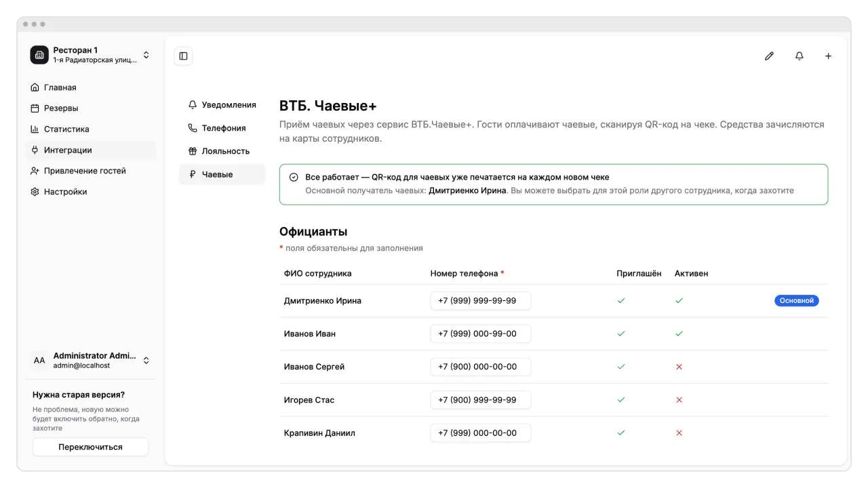The width and height of the screenshot is (868, 488).
Task: Click phone field of Игорев Стас
Action: (x=481, y=400)
